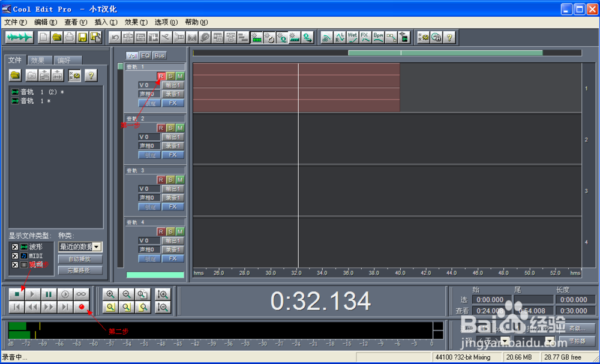The image size is (600, 364).
Task: Click the red record button
Action: click(81, 306)
